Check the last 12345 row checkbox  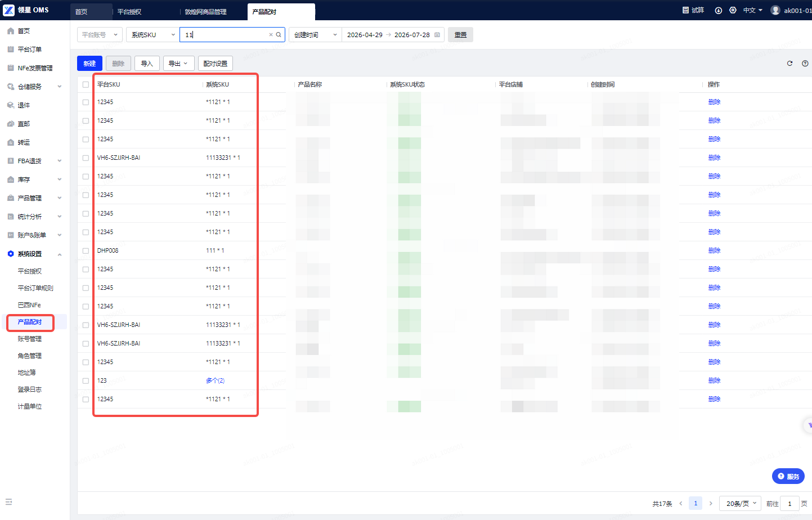click(x=86, y=400)
